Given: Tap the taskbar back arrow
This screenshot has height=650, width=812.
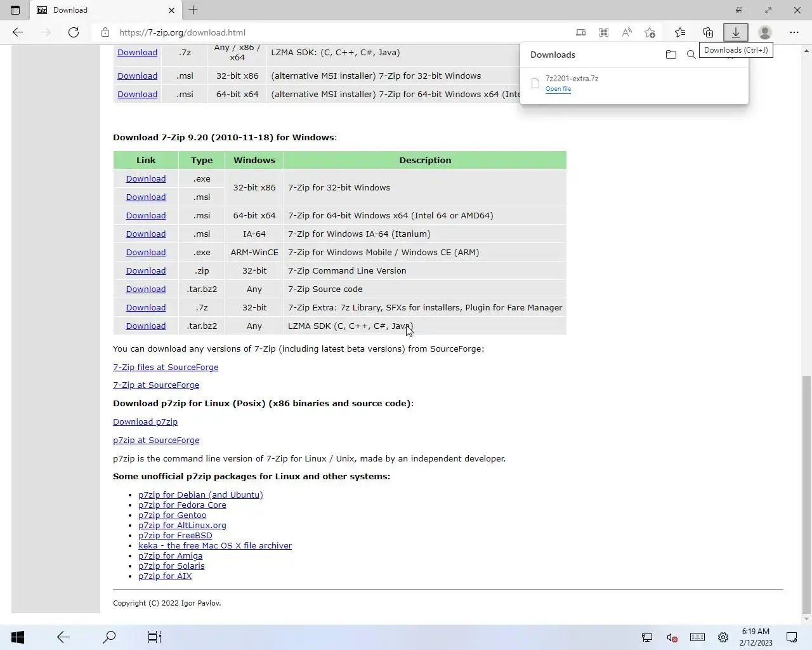Looking at the screenshot, I should 63,637.
